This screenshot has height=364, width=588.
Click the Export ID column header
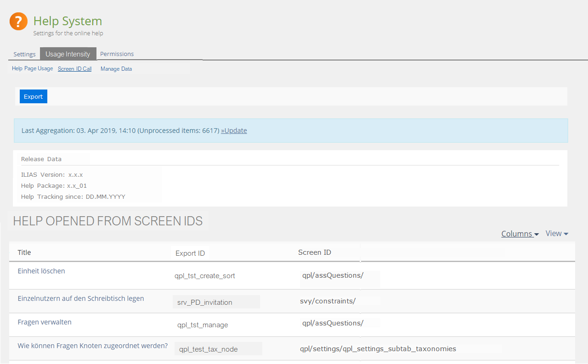point(190,253)
